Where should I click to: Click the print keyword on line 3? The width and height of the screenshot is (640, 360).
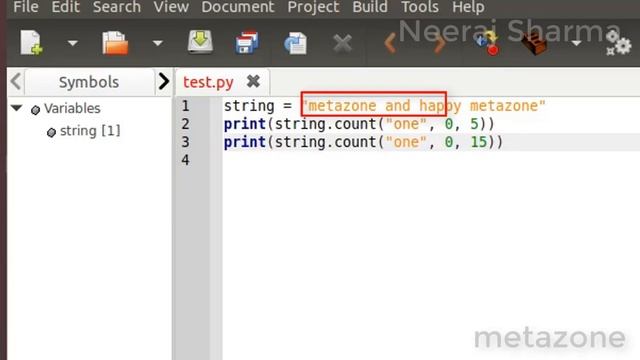click(x=245, y=142)
